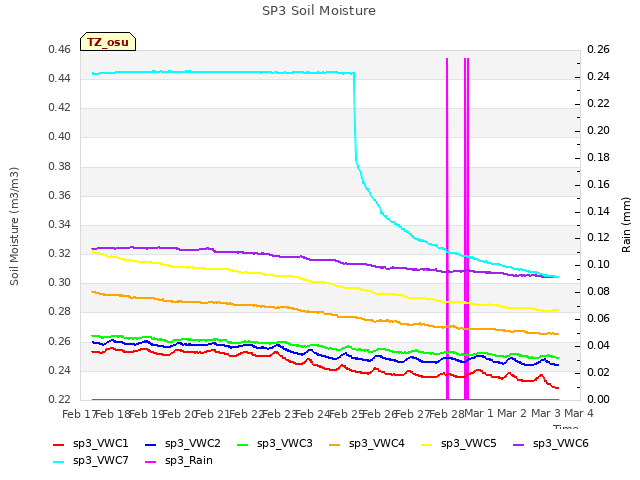
Task: Click the Feb 25 date tick label
Action: [346, 414]
